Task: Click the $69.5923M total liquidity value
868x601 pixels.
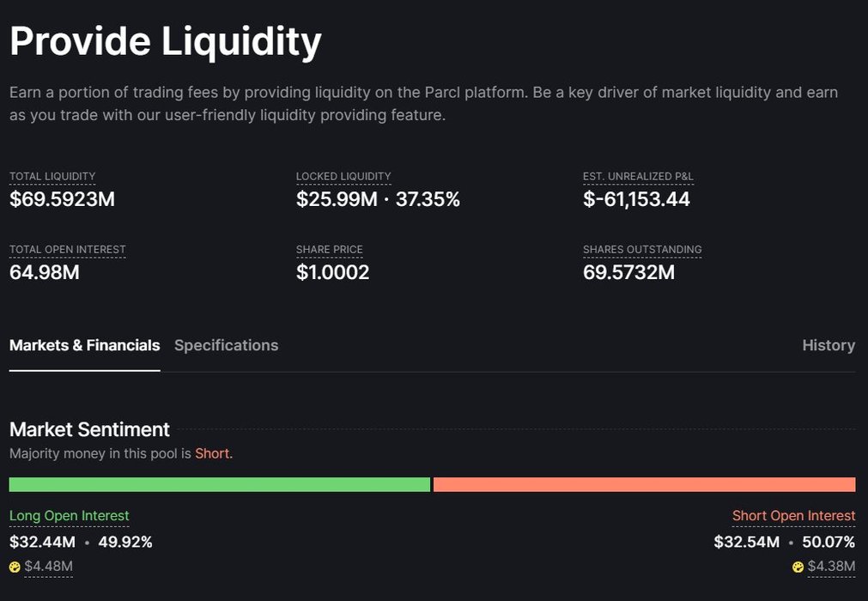Action: point(62,200)
